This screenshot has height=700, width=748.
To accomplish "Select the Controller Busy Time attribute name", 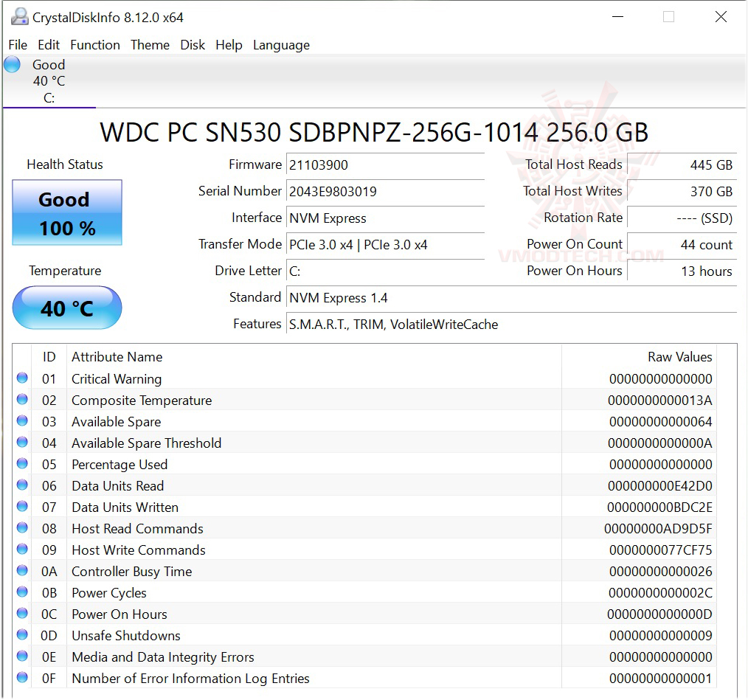I will point(131,572).
